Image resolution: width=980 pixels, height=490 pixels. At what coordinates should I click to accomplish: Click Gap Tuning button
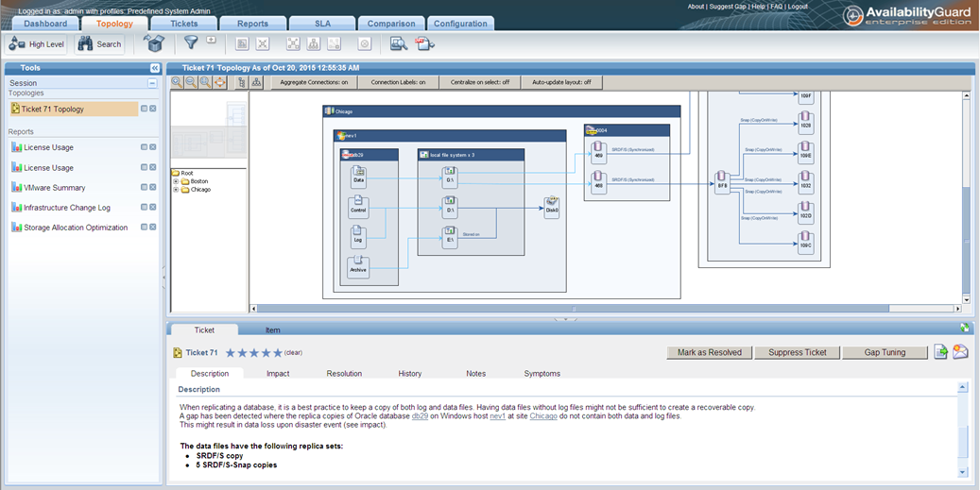(885, 352)
